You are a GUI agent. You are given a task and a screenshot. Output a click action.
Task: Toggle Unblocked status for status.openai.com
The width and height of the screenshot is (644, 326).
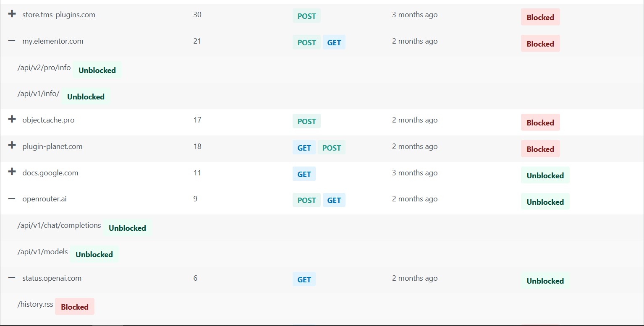pyautogui.click(x=545, y=281)
